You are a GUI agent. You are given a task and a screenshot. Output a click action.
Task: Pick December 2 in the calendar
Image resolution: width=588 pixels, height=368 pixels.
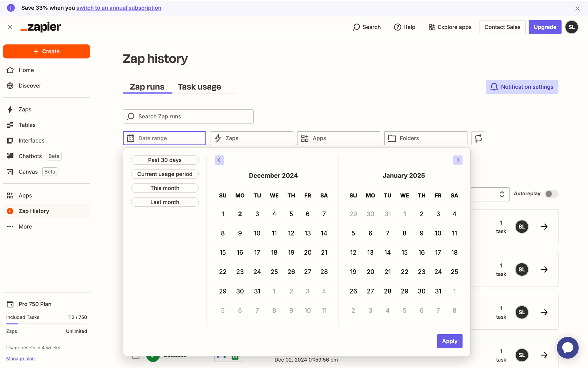[240, 214]
